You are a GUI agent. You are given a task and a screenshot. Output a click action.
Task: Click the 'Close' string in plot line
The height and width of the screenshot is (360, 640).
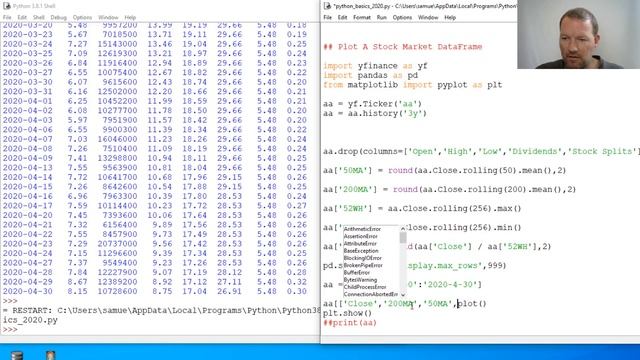(360, 304)
